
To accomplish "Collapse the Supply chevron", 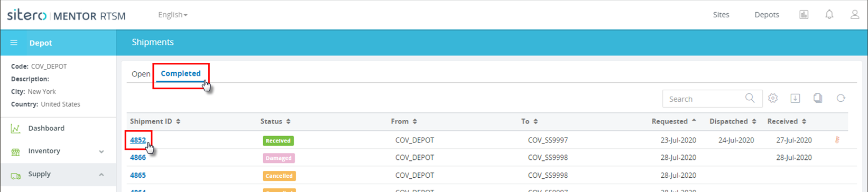I will click(x=101, y=175).
